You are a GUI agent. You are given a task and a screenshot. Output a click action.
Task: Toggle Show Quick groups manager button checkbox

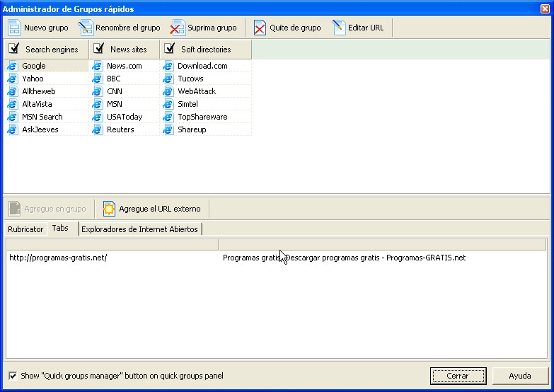[13, 376]
